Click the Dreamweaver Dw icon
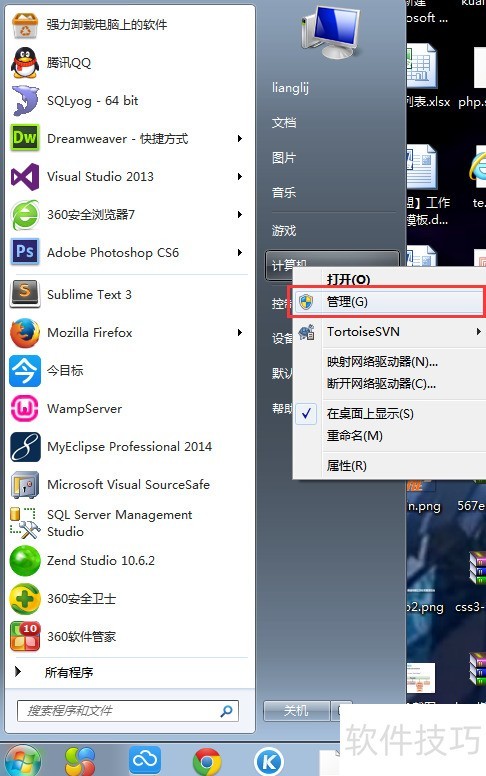 pyautogui.click(x=25, y=138)
